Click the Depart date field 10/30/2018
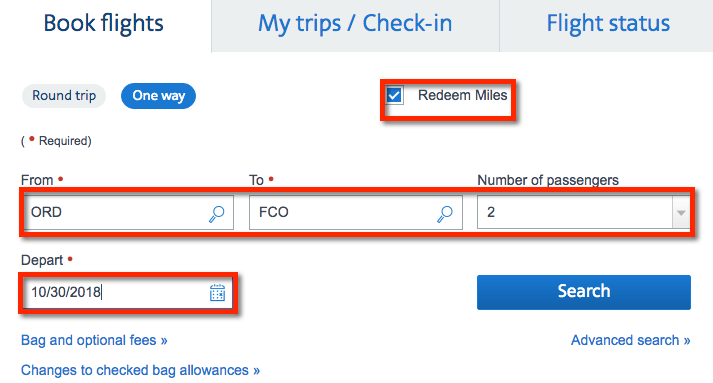Viewport: 713px width, 383px height. point(127,292)
